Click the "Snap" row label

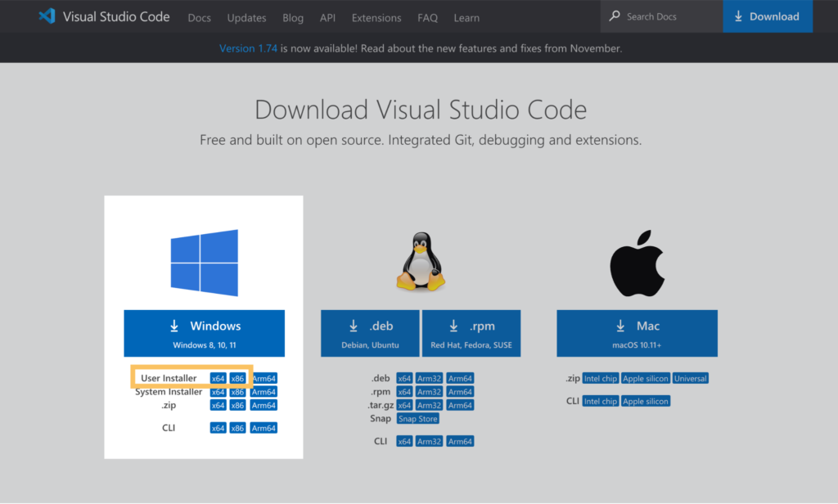click(381, 418)
